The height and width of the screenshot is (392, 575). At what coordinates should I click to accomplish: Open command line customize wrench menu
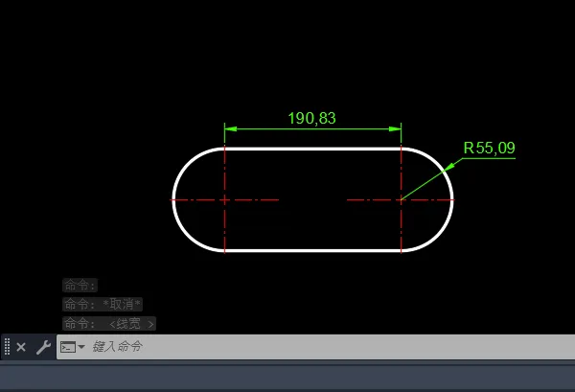pyautogui.click(x=43, y=347)
